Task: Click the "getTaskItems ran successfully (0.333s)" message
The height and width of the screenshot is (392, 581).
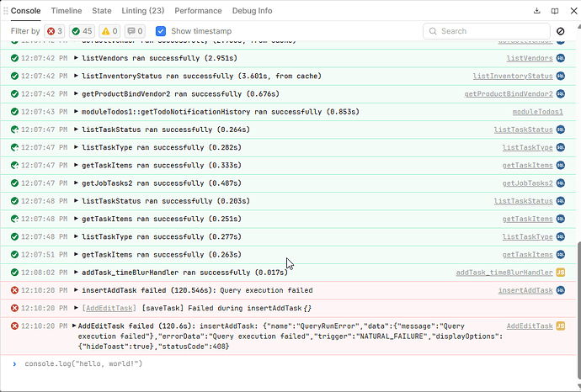Action: point(162,165)
